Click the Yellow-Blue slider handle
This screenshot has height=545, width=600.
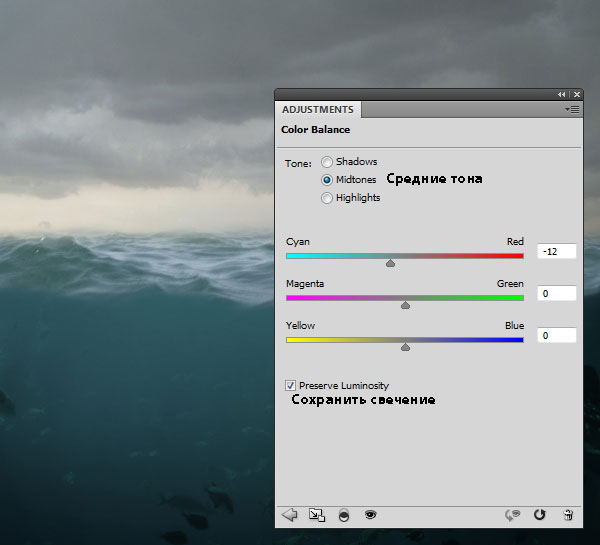click(x=405, y=347)
